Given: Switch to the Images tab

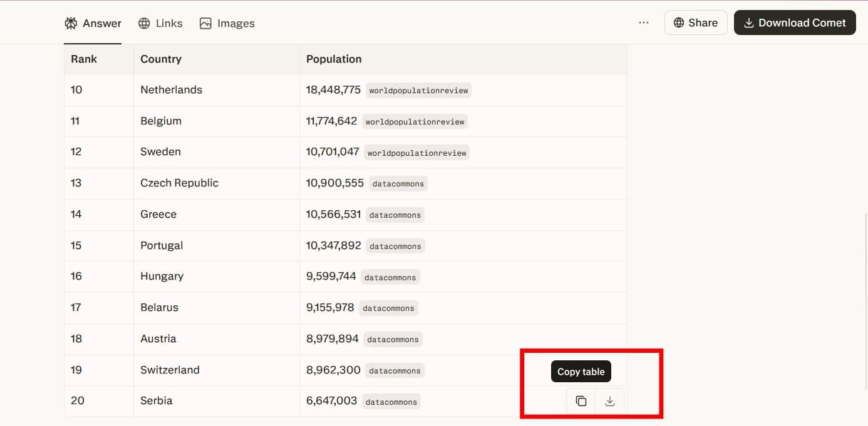Looking at the screenshot, I should [x=227, y=23].
